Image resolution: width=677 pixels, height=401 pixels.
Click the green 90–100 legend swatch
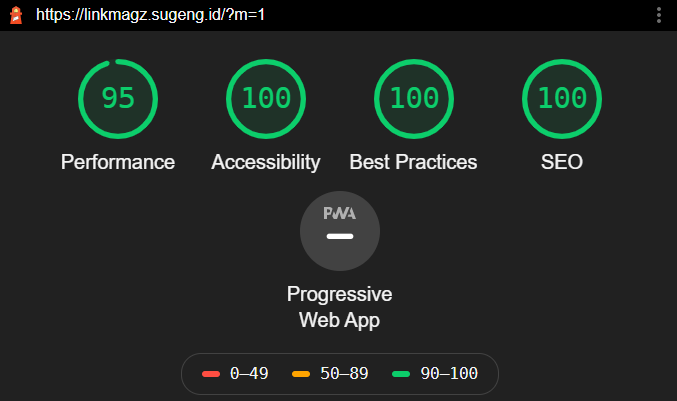point(401,374)
